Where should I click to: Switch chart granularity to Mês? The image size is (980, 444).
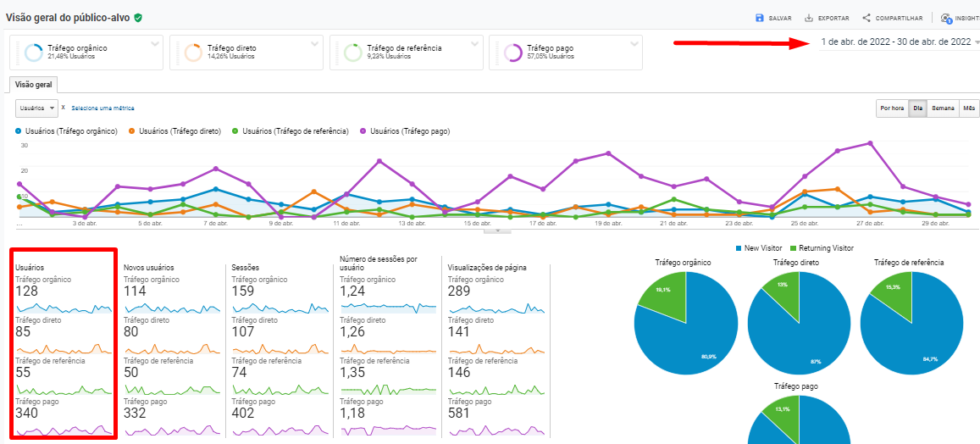coord(967,108)
